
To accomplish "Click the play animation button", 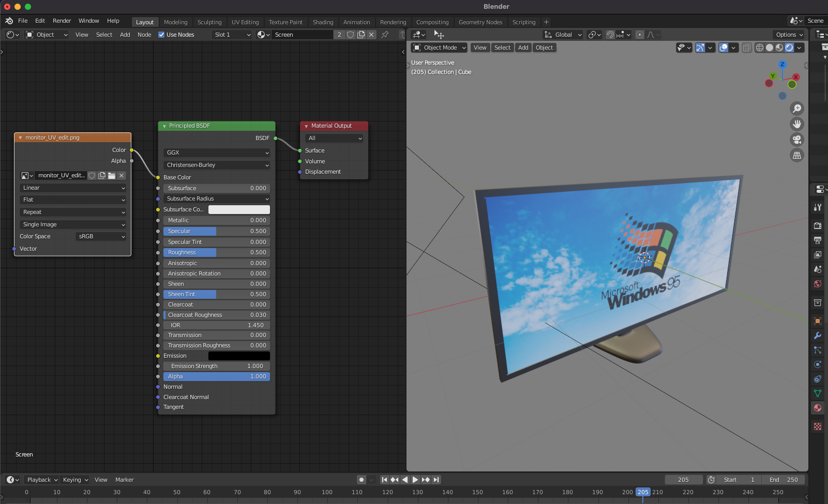I will tap(415, 480).
